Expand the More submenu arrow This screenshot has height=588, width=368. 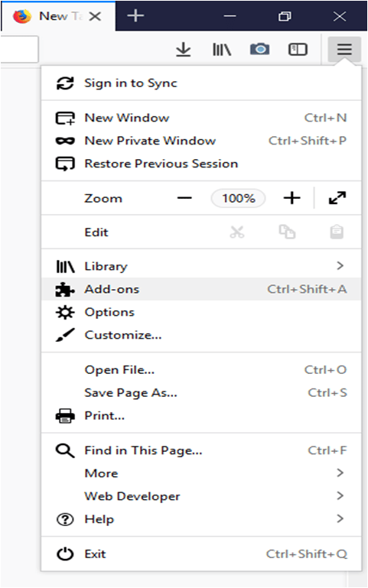coord(340,473)
